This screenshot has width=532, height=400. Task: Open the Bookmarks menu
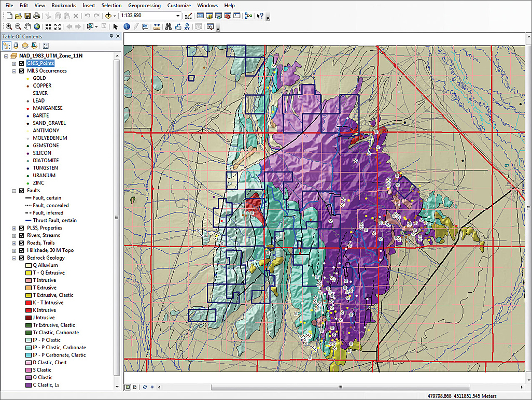click(64, 5)
